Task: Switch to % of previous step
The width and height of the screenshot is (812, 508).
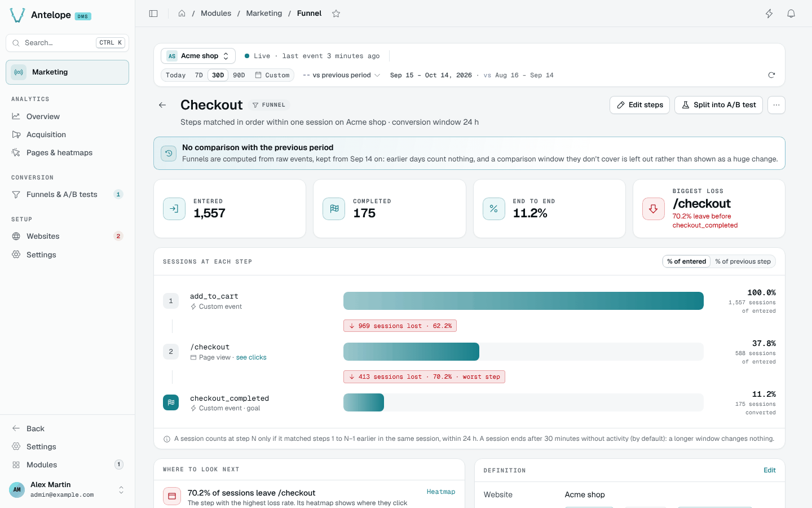Action: tap(743, 261)
